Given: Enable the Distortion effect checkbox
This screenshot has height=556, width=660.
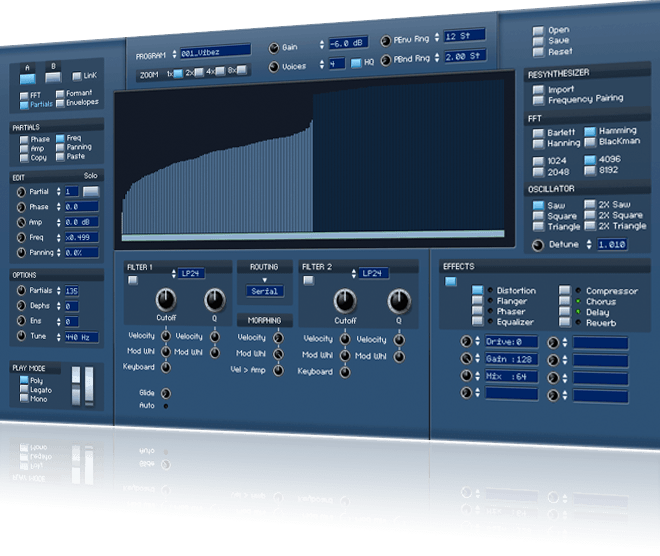Looking at the screenshot, I should [x=478, y=291].
